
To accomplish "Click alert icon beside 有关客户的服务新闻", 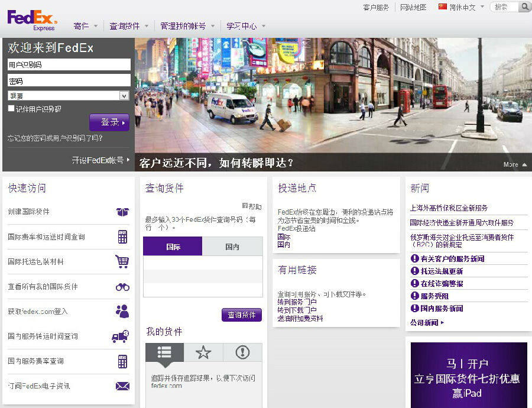I will (x=414, y=258).
